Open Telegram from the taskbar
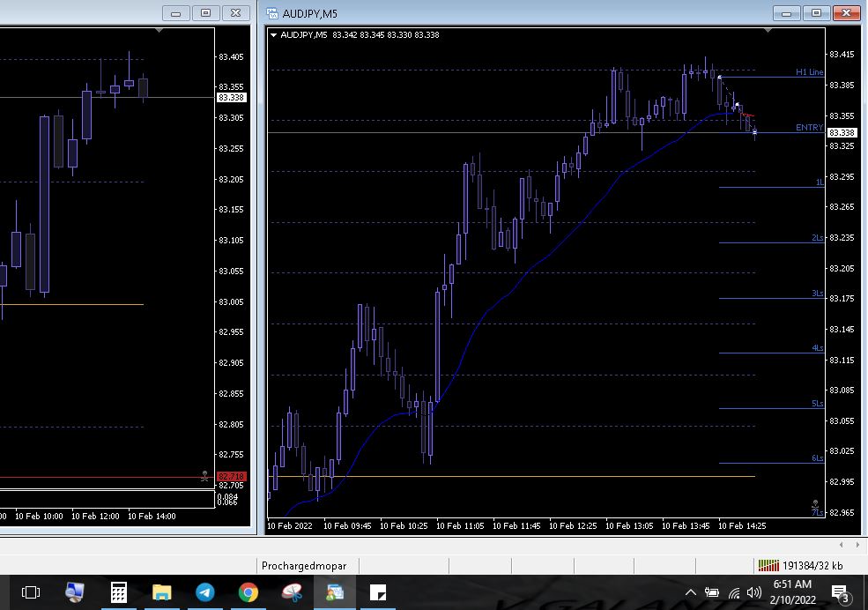 tap(205, 593)
